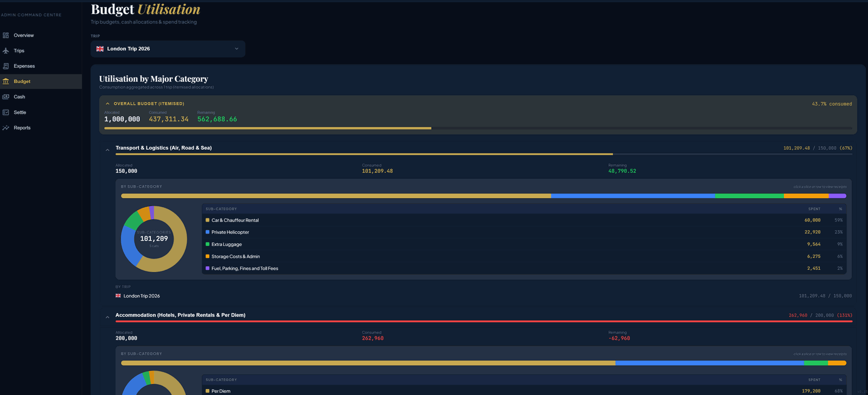Click the Remaining 562,688.66 value
Image resolution: width=868 pixels, height=395 pixels.
(217, 119)
